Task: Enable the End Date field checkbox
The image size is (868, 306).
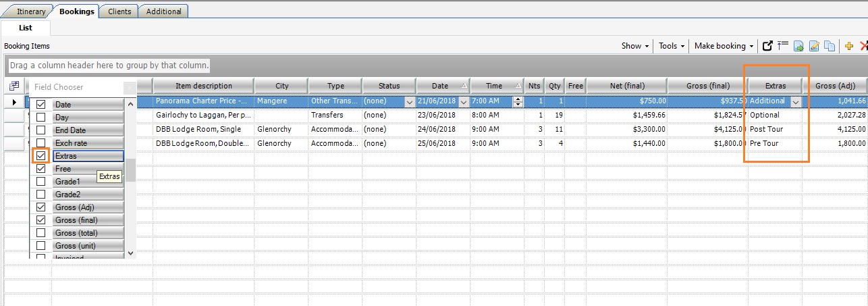Action: (x=41, y=130)
